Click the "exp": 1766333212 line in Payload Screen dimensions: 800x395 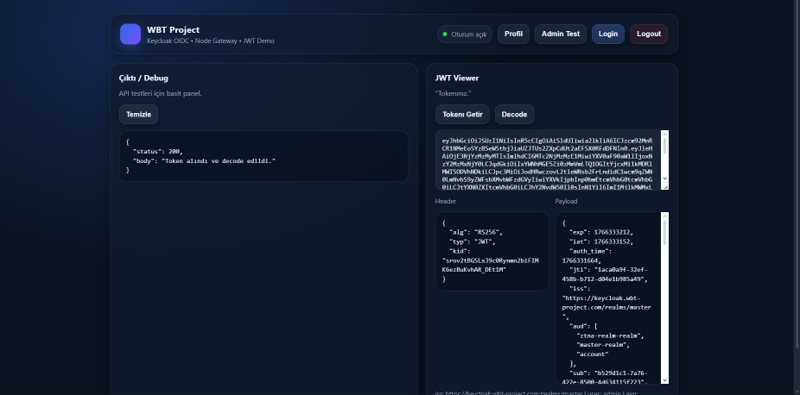tap(602, 232)
